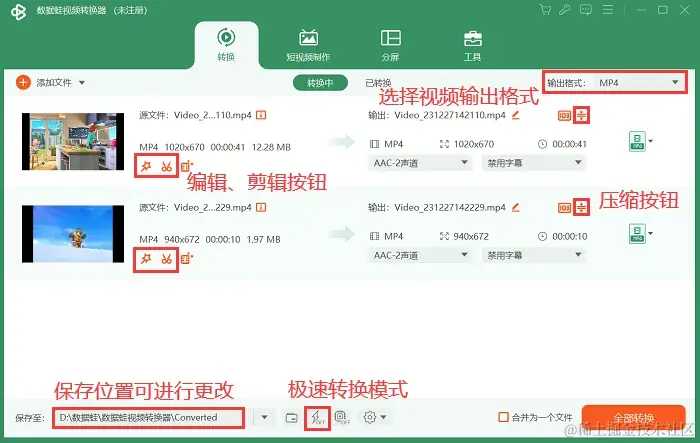700x443 pixels.
Task: Open enhance icon for Video_2...110.mp4
Action: (187, 167)
